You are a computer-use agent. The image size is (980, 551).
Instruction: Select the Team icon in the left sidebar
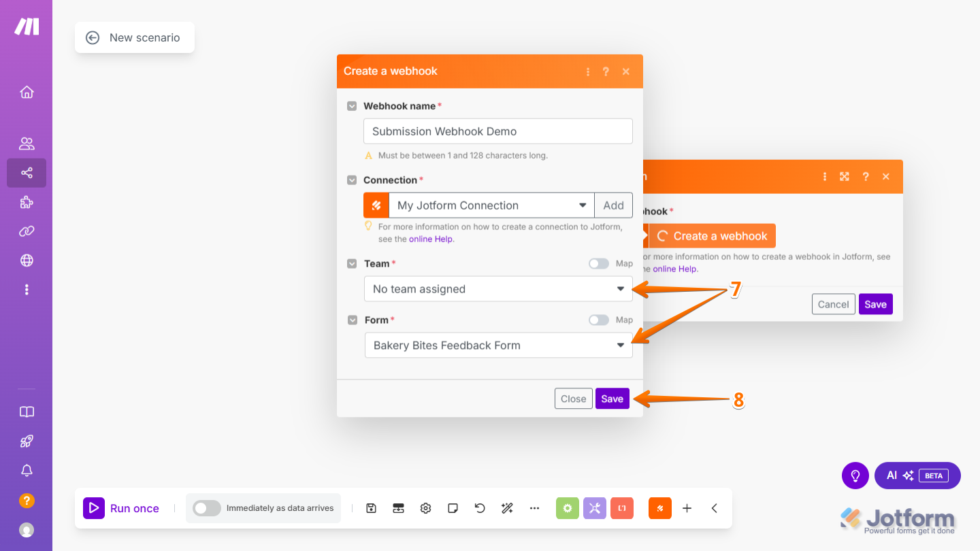(x=26, y=143)
